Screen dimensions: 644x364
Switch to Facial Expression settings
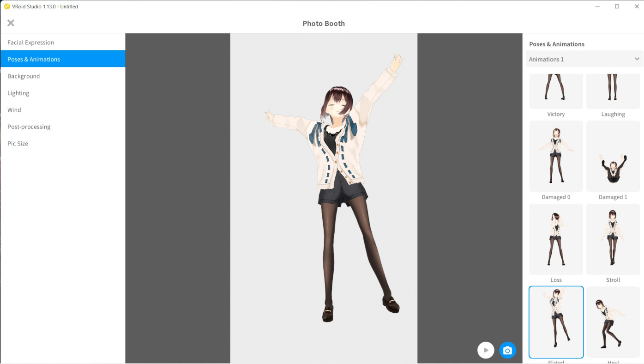click(x=30, y=42)
